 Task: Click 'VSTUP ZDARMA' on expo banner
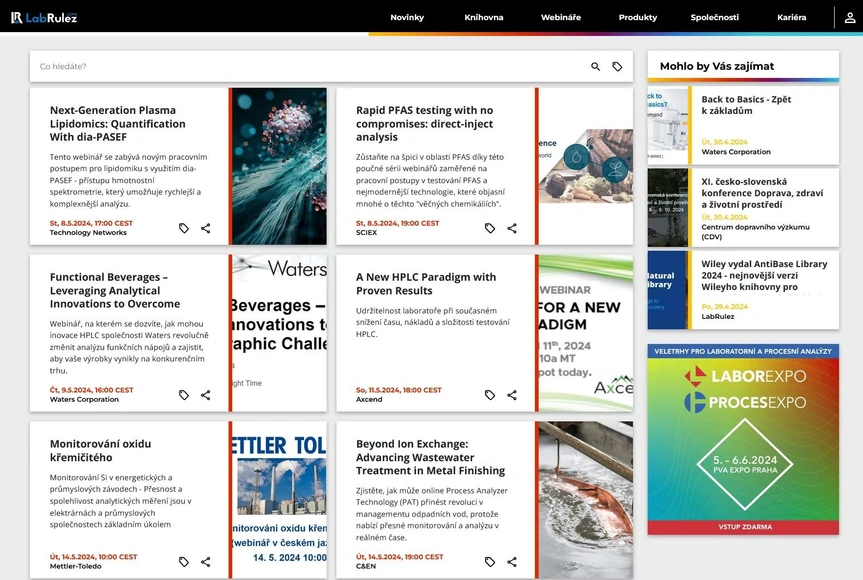(x=745, y=527)
